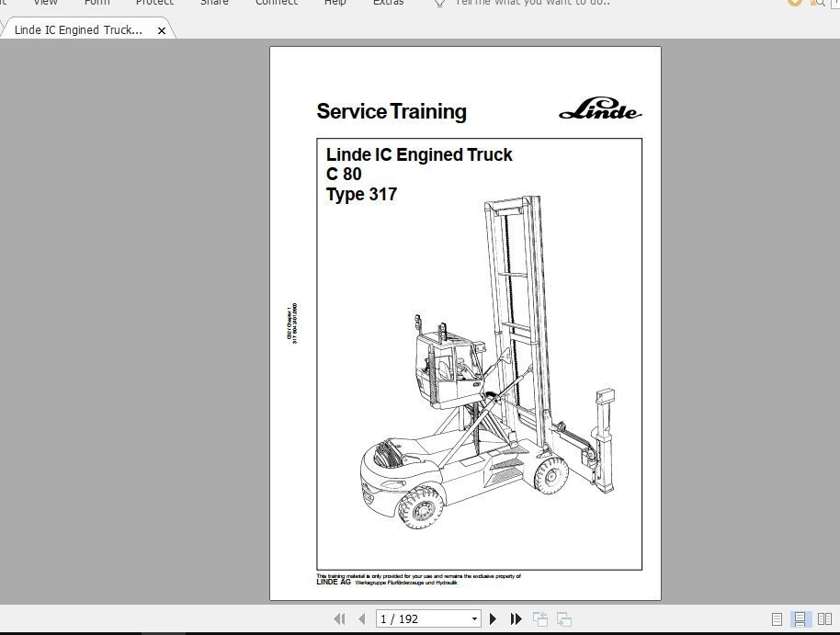The width and height of the screenshot is (840, 635).
Task: Open the Share menu
Action: point(214,3)
